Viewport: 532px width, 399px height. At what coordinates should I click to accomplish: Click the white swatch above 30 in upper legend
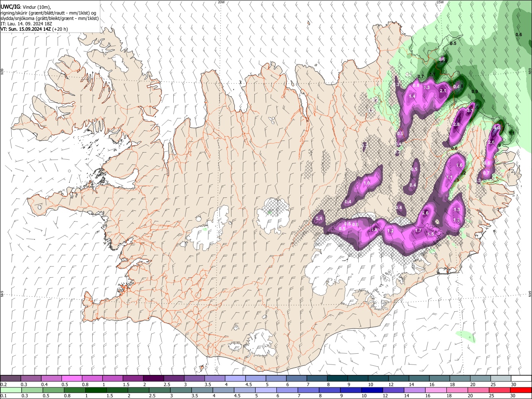click(521, 379)
